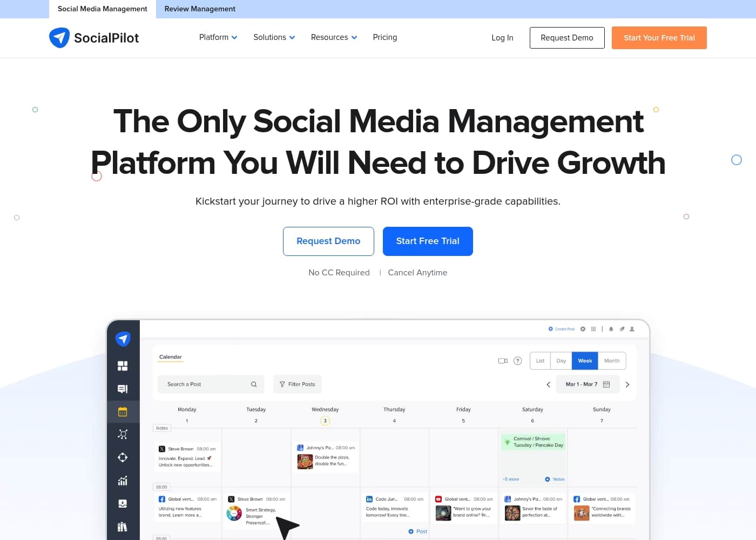Click the rocket icon in mockup header
Image resolution: width=756 pixels, height=540 pixels.
click(x=622, y=329)
